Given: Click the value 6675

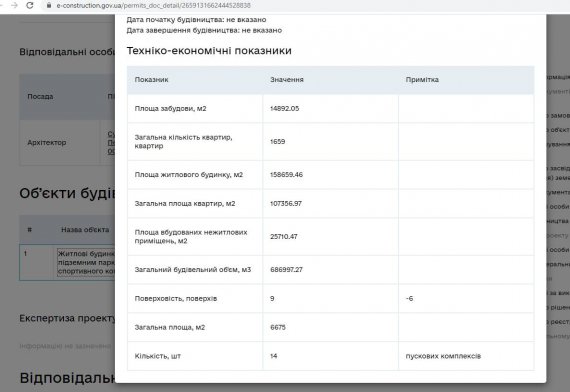Looking at the screenshot, I should pyautogui.click(x=278, y=327).
